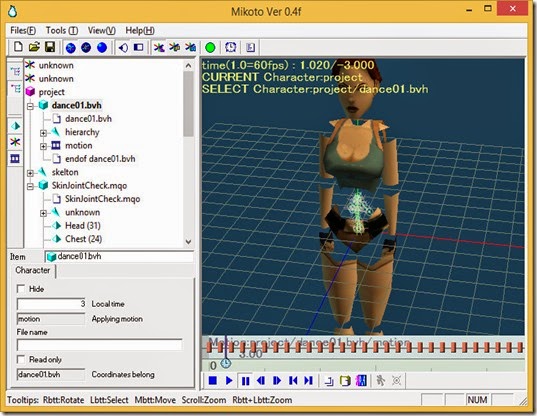Image resolution: width=537 pixels, height=416 pixels.
Task: Step one frame forward
Action: click(277, 380)
